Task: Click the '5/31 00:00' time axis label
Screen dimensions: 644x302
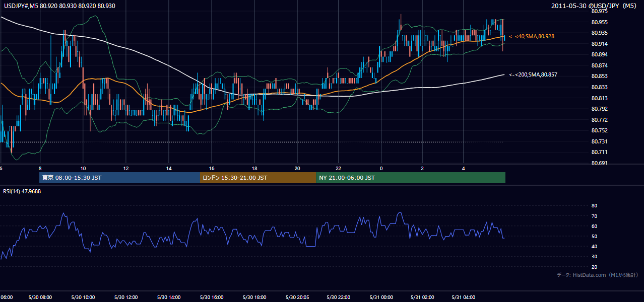Action: point(381,297)
